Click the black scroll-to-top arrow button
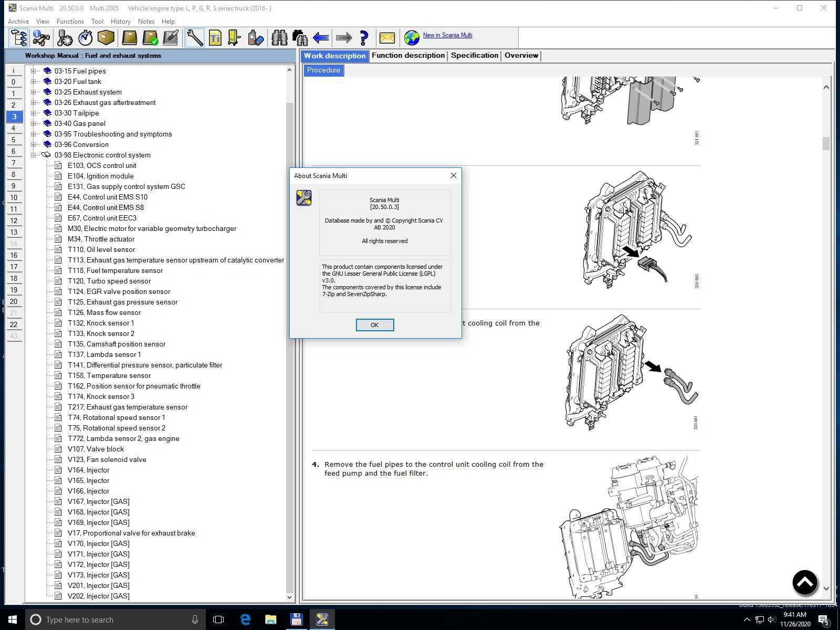Viewport: 840px width, 630px height. pyautogui.click(x=805, y=582)
